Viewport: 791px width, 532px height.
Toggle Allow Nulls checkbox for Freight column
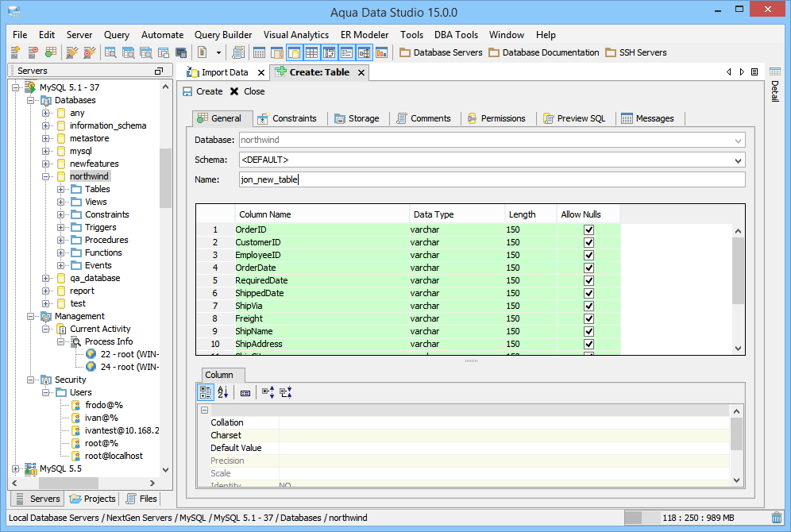pos(588,318)
